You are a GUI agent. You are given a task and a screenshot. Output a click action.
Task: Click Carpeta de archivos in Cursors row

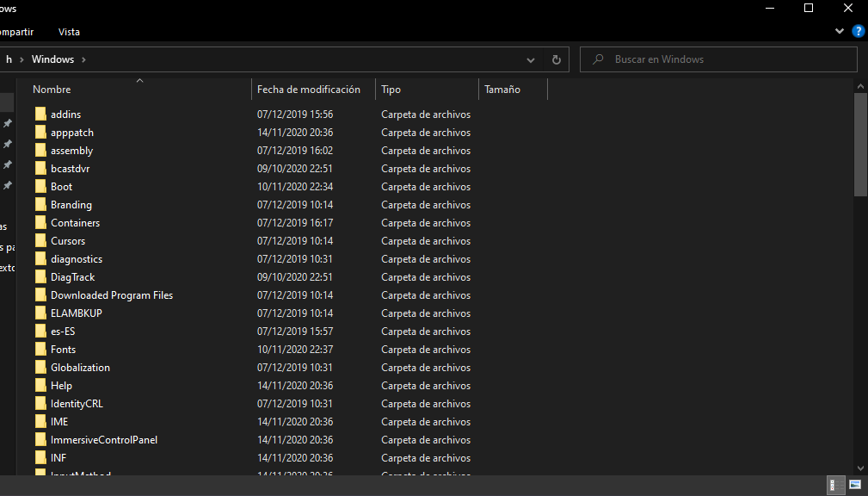(x=426, y=241)
